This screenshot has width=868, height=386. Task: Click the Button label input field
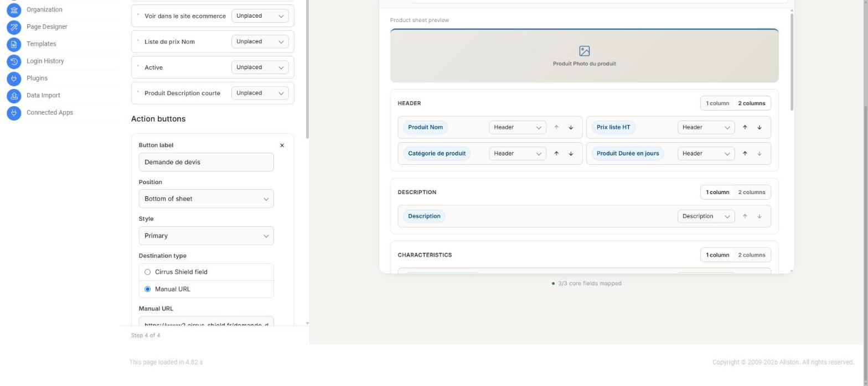pyautogui.click(x=206, y=162)
